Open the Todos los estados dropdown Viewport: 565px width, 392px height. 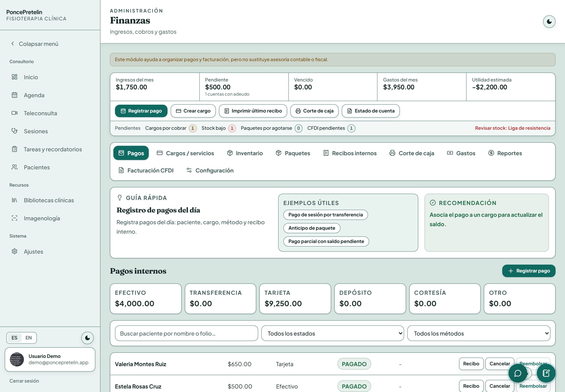333,333
